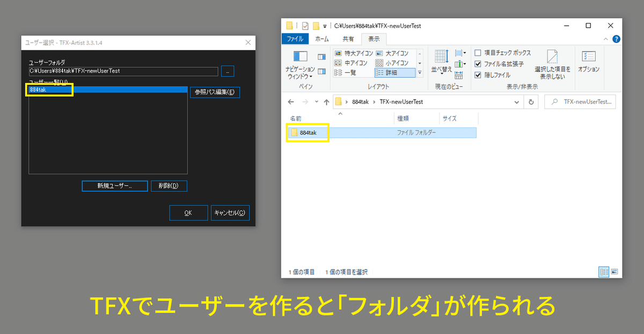Switch to the 共有 ribbon tab
The height and width of the screenshot is (334, 644).
click(348, 39)
